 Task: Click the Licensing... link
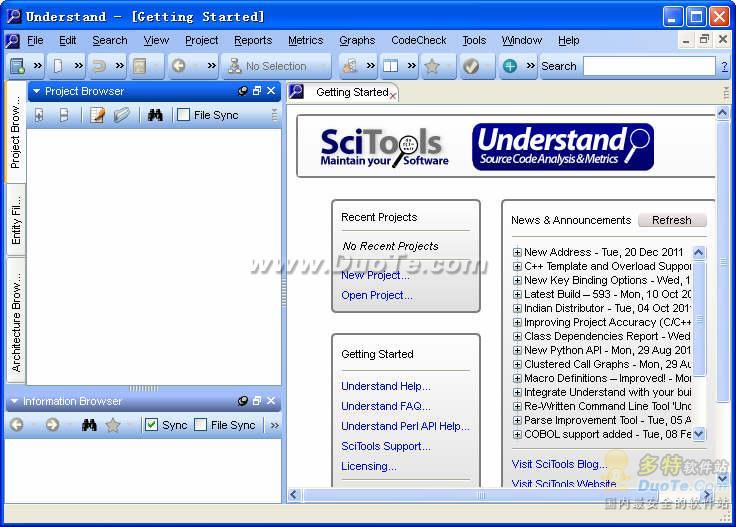tap(368, 466)
